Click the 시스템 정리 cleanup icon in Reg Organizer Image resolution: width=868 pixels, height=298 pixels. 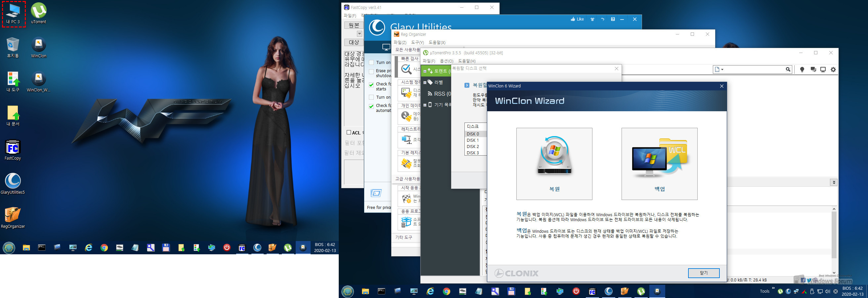tap(406, 93)
